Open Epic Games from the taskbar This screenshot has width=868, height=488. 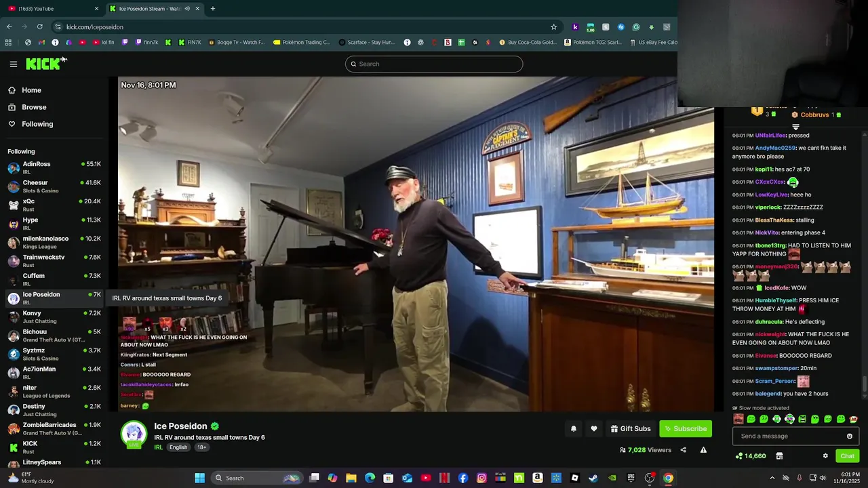631,478
